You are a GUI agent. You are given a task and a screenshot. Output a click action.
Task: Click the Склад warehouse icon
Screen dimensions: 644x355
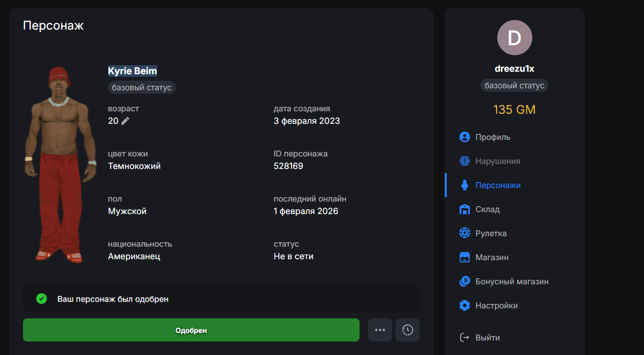tap(465, 209)
